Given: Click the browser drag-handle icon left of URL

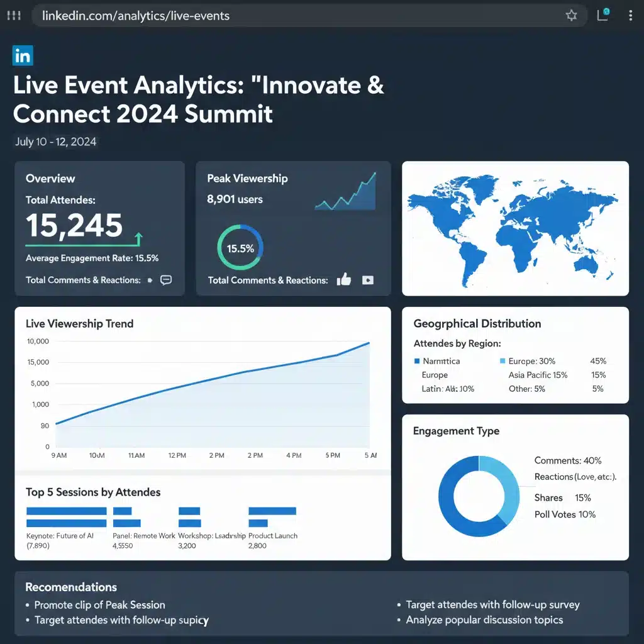Looking at the screenshot, I should coord(14,16).
